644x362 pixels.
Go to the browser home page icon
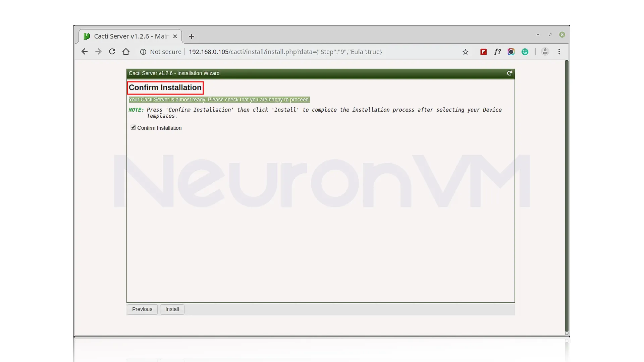pos(126,52)
